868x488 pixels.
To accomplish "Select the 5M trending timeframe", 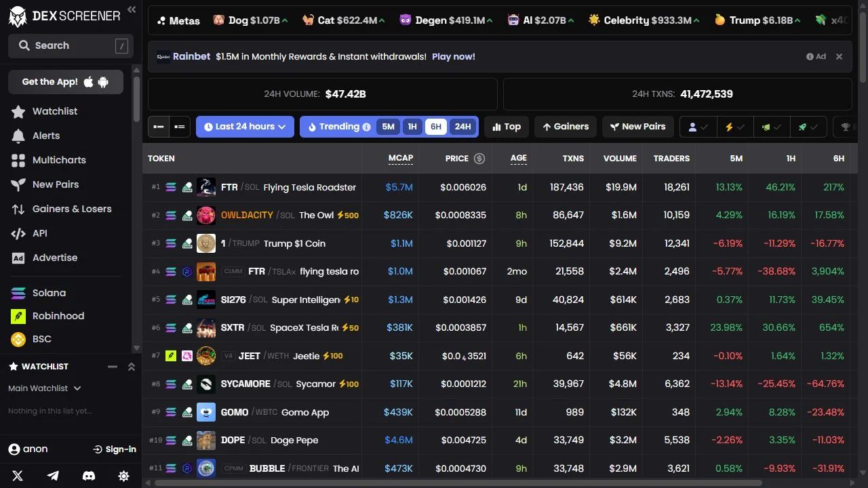I will point(388,127).
